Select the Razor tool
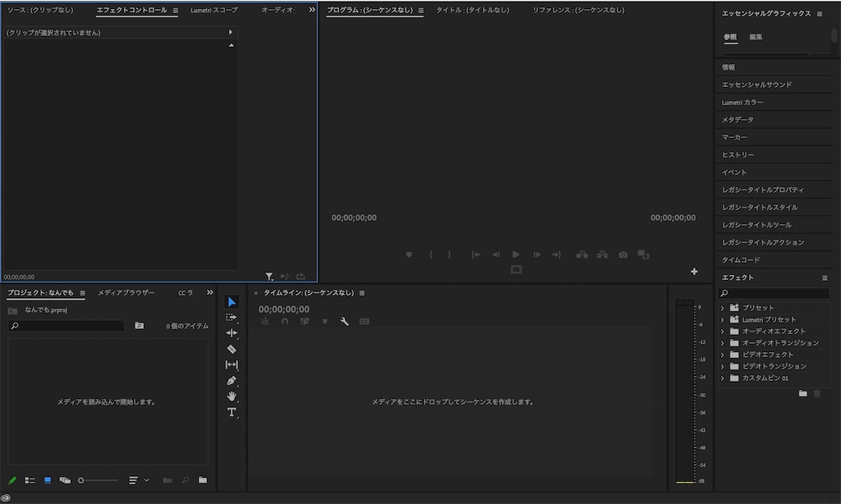Viewport: 841px width, 504px height. (x=231, y=349)
